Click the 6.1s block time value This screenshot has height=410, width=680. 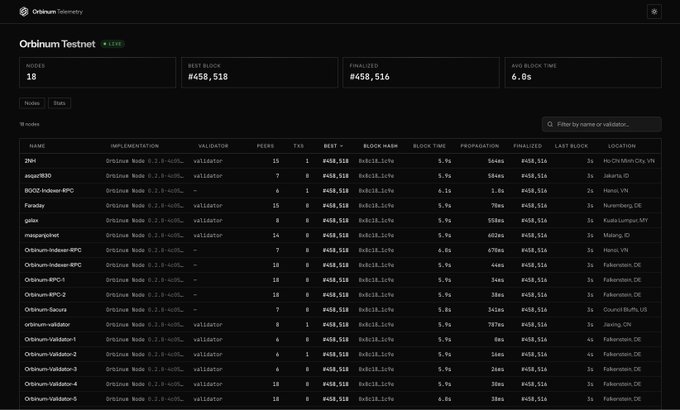[444, 190]
